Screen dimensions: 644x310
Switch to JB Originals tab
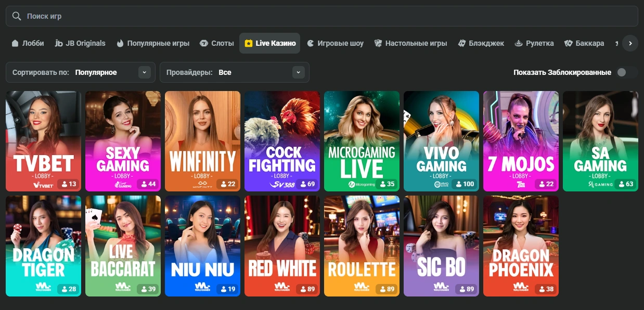tap(80, 43)
